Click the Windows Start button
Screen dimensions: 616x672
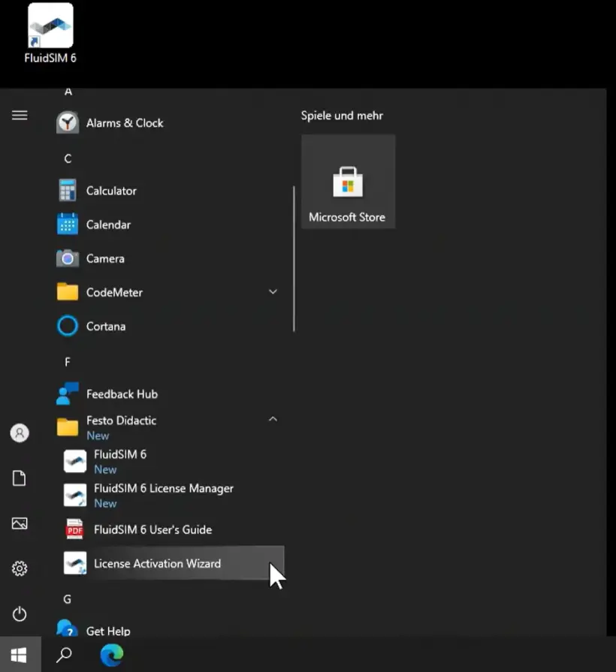(x=20, y=655)
